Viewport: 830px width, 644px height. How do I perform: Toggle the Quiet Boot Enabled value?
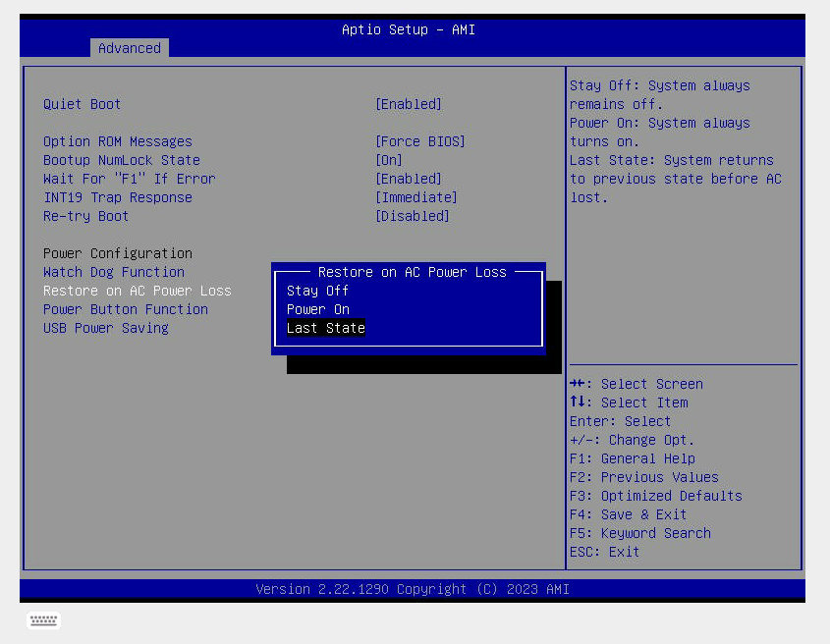point(408,104)
